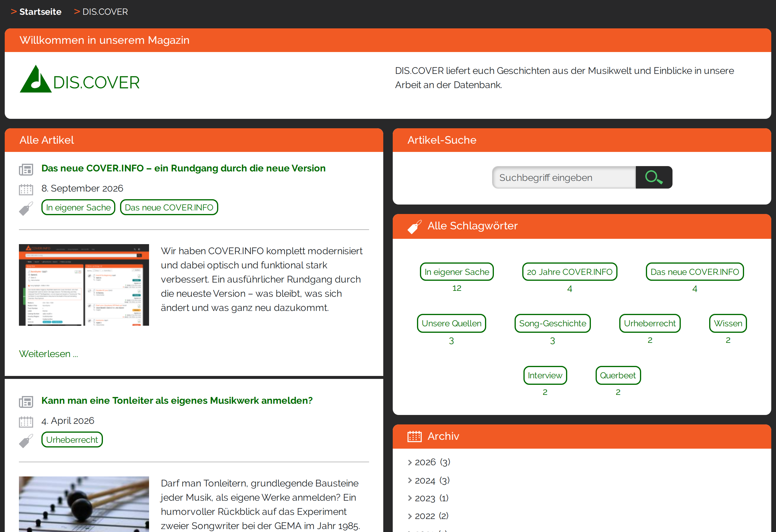Screen dimensions: 776x532
Task: Focus the 'Suchbegriff eingeben' search field
Action: point(564,177)
